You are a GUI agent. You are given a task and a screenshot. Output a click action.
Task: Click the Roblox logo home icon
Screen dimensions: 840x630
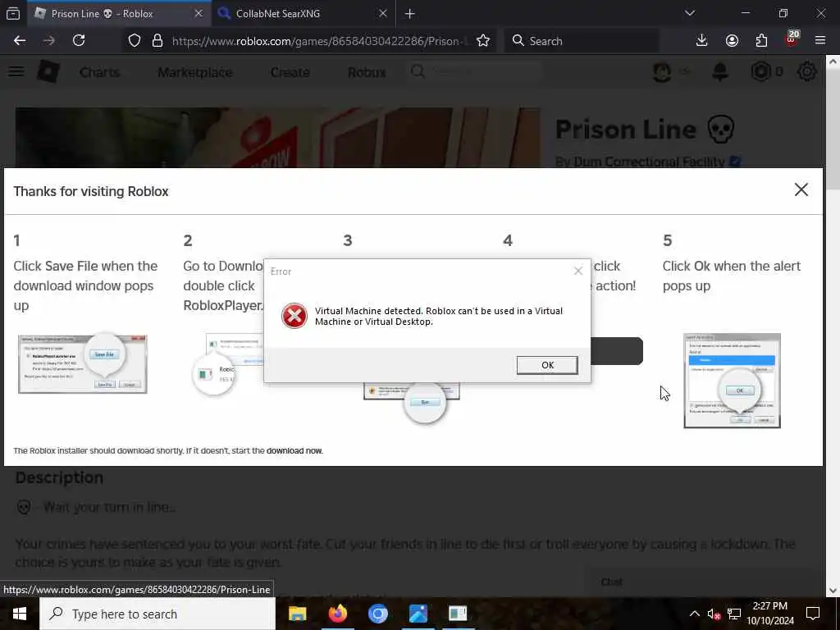[48, 72]
